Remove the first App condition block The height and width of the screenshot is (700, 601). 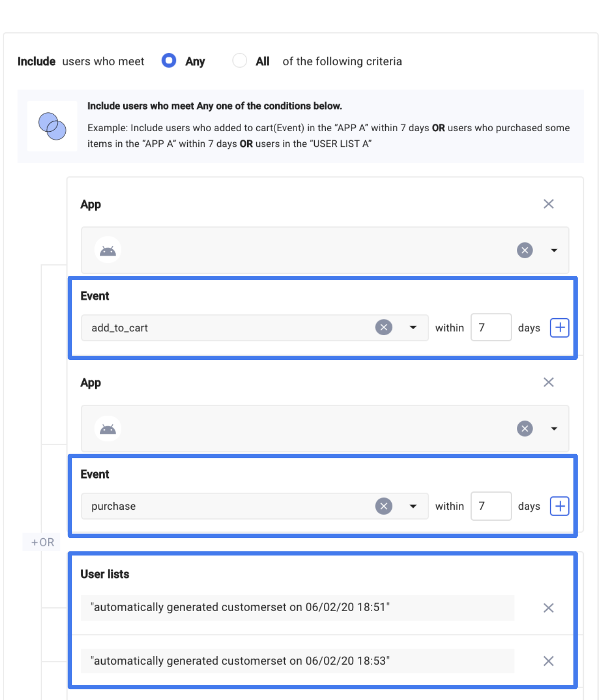point(548,204)
